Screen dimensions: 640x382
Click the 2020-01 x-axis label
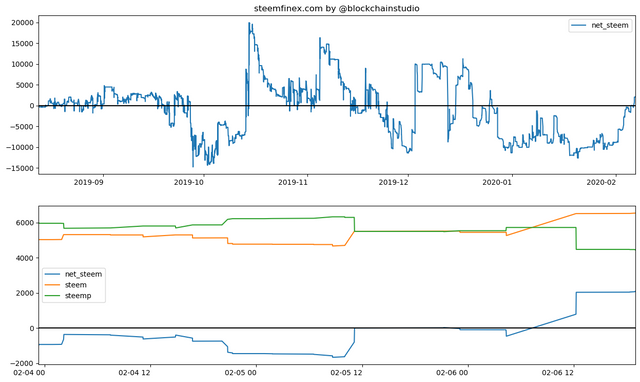[497, 182]
